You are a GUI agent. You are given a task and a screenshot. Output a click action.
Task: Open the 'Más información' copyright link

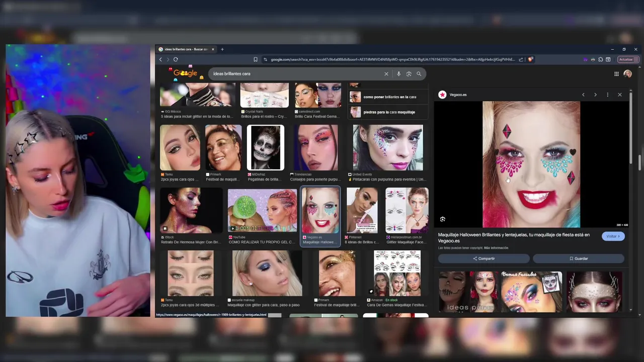(x=496, y=248)
